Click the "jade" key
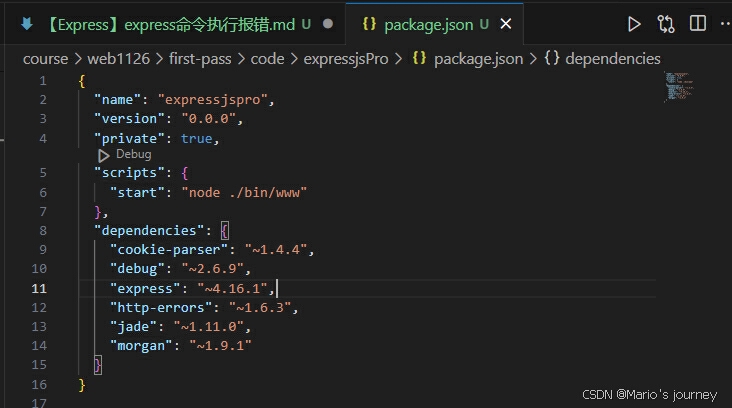The width and height of the screenshot is (732, 408). (134, 327)
